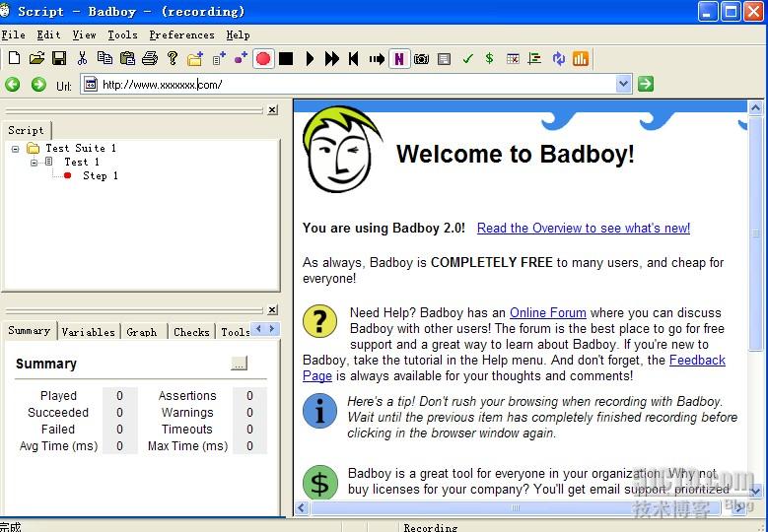This screenshot has height=532, width=768.
Task: Copy item using the Copy toolbar icon
Action: 105,59
